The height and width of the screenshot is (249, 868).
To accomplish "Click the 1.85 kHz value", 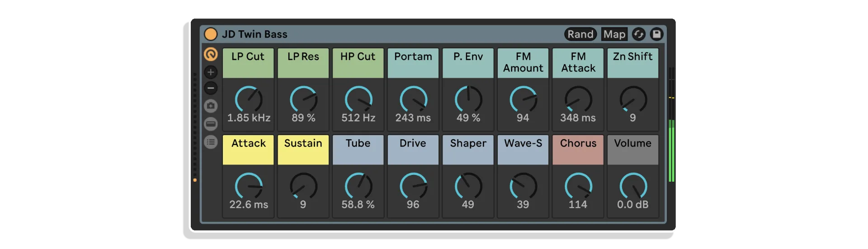I will tap(249, 118).
